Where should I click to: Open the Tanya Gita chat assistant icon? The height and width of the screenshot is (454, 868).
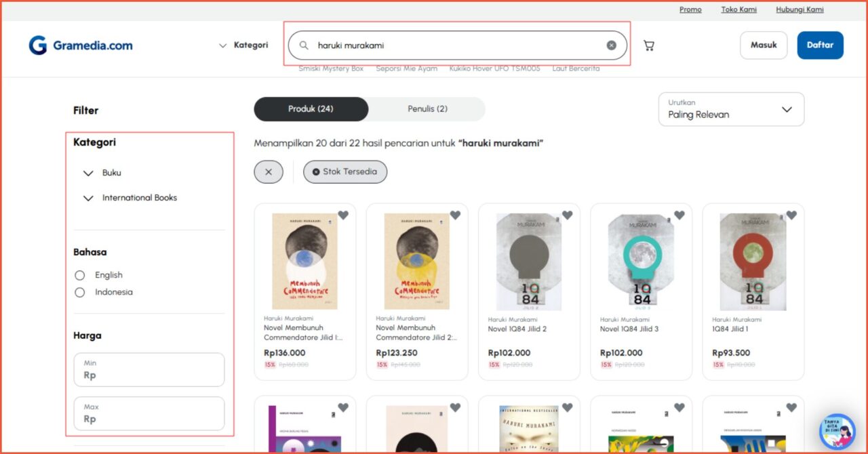pyautogui.click(x=837, y=432)
